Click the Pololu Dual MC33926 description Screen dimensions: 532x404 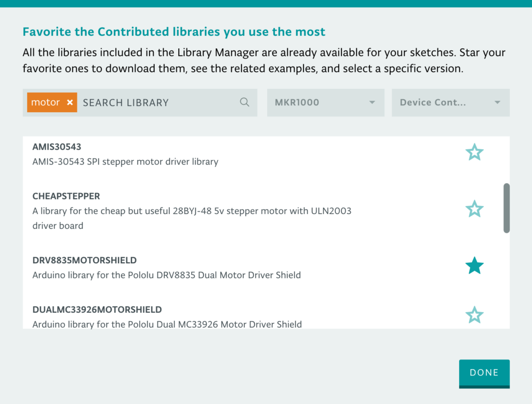pos(167,324)
